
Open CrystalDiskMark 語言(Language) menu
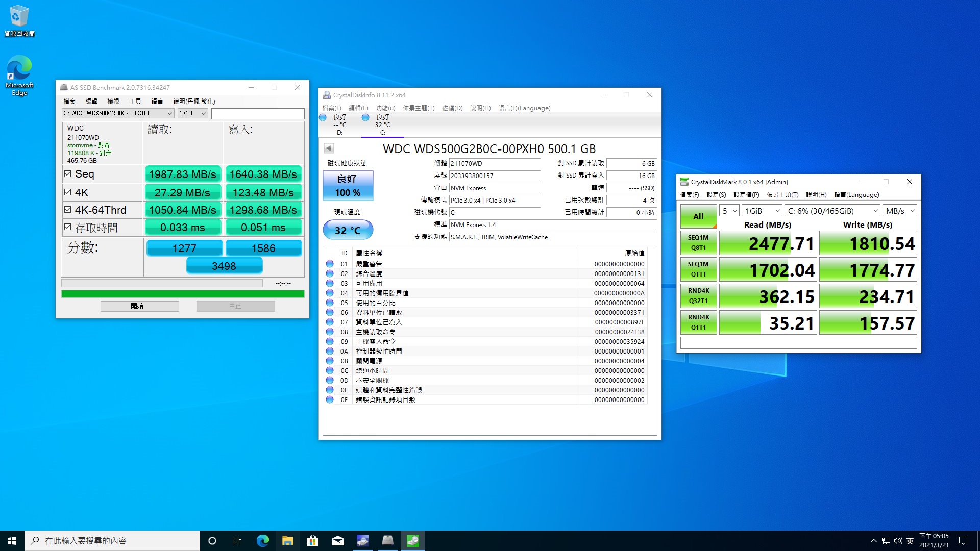click(856, 195)
